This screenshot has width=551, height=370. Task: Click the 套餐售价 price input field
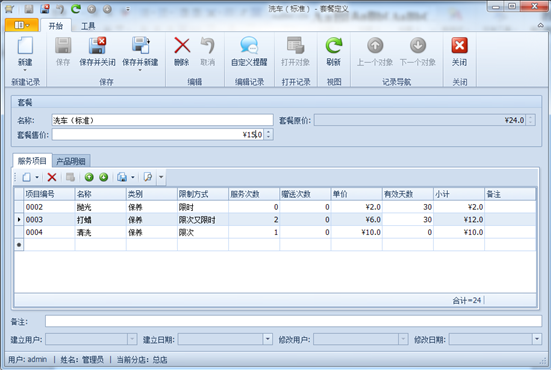[x=158, y=134]
